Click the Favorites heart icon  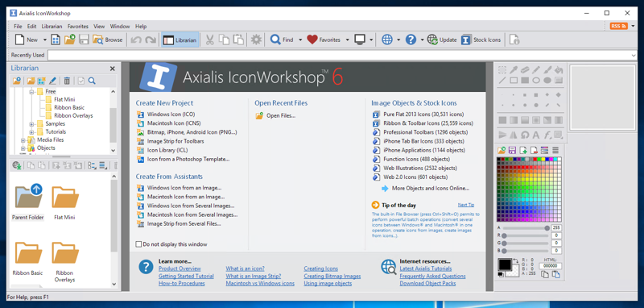click(312, 40)
